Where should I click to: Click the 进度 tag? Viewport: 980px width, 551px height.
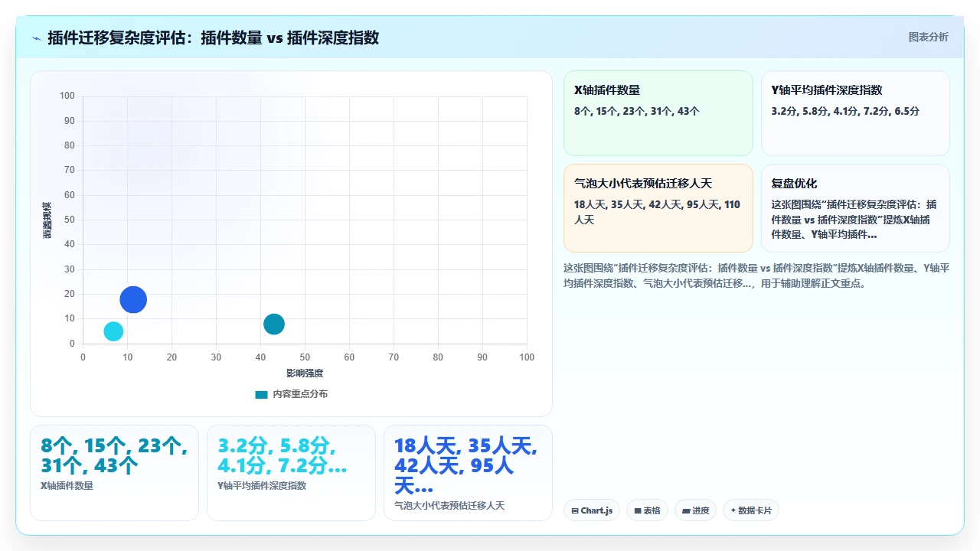click(x=695, y=510)
